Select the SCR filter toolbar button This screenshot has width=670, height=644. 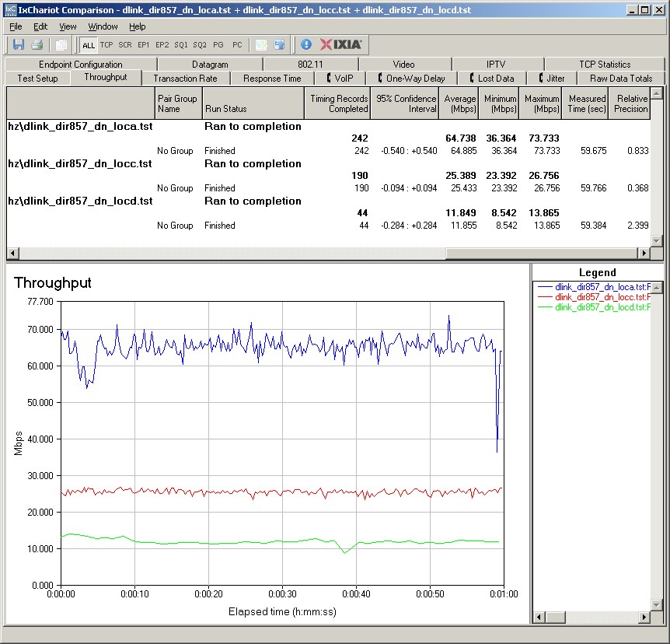tap(125, 45)
